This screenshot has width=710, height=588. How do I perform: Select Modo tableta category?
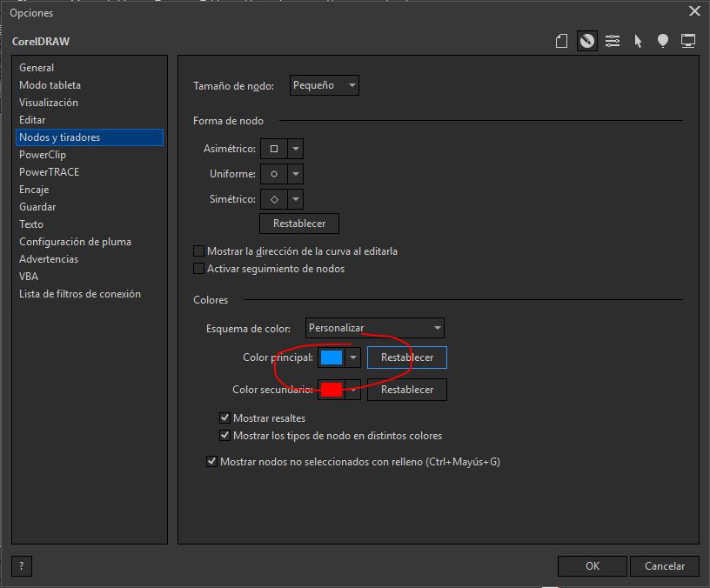pos(90,85)
